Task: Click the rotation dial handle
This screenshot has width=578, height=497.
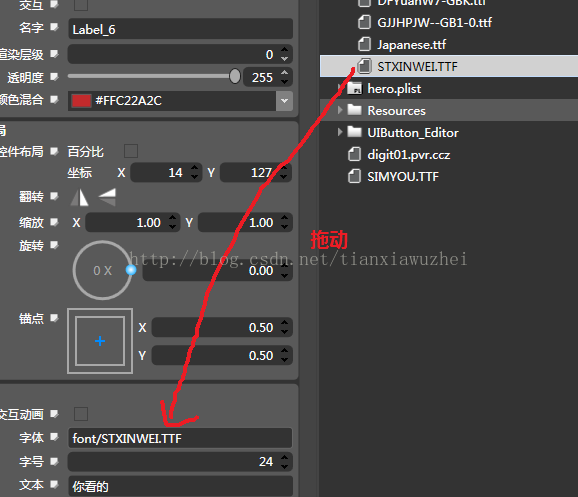Action: point(131,270)
